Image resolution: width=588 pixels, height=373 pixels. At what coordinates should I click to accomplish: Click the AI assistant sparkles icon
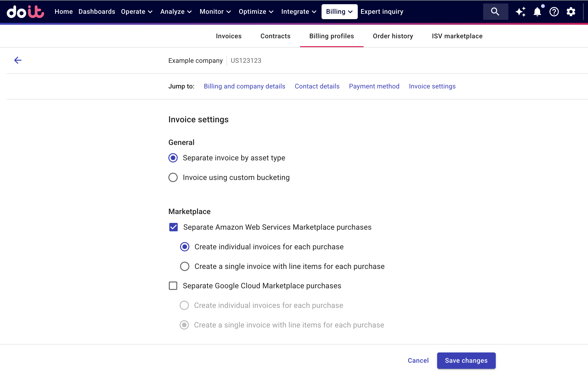click(520, 11)
